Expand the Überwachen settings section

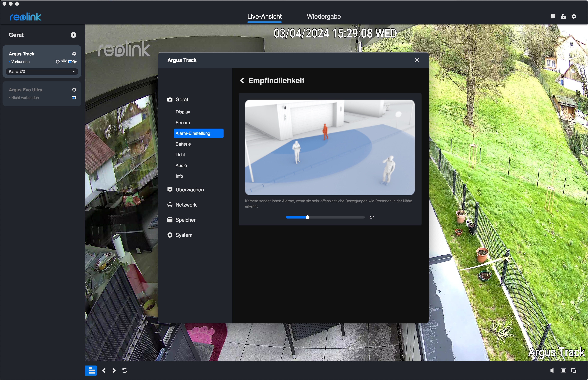click(x=189, y=190)
